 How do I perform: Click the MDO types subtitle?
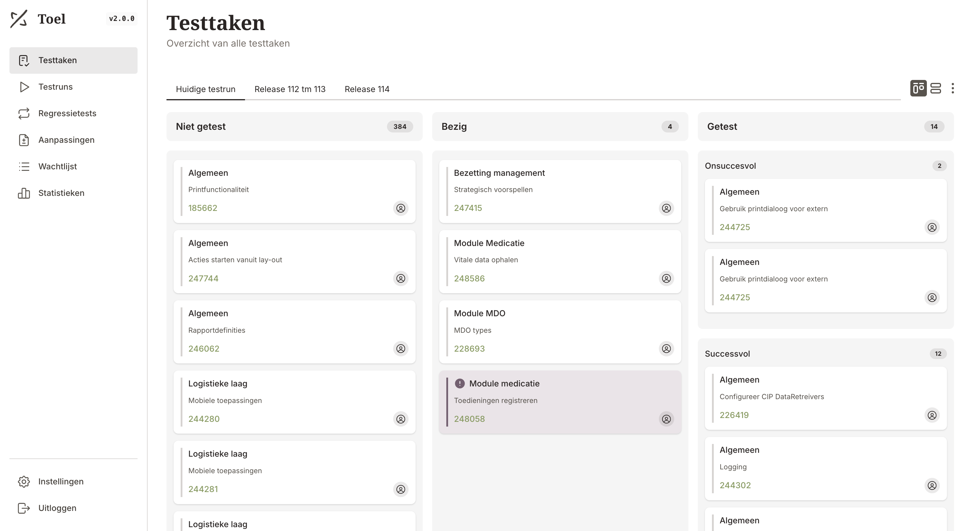point(473,330)
